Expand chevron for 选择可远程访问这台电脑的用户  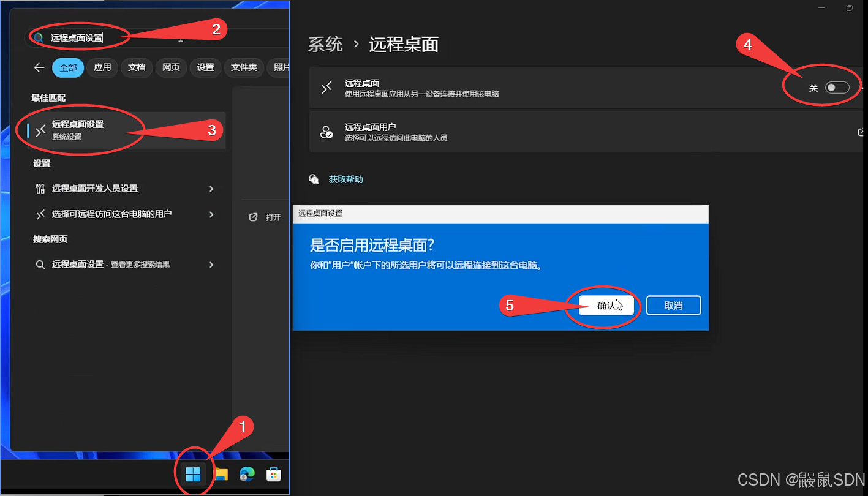(x=211, y=214)
